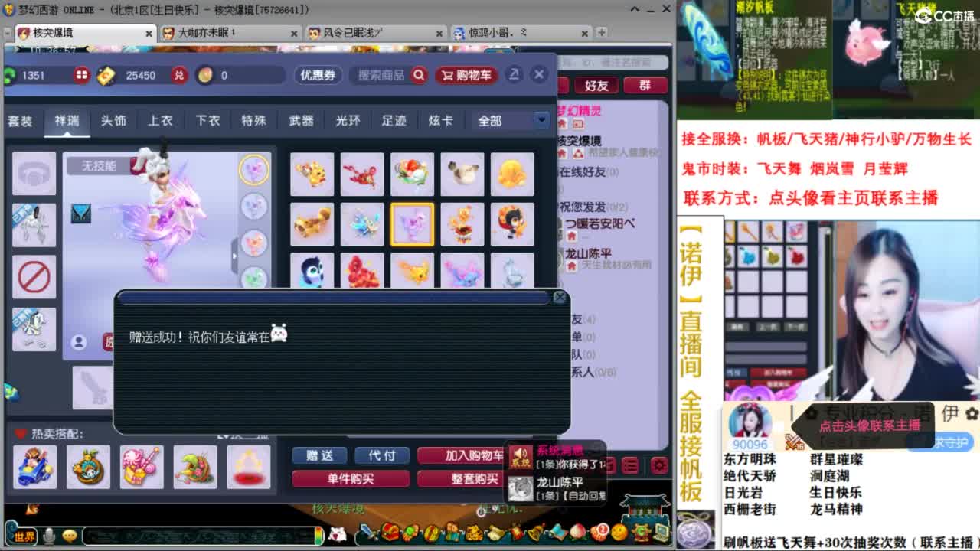The height and width of the screenshot is (551, 980).
Task: Switch to the 套装 tab
Action: click(21, 121)
